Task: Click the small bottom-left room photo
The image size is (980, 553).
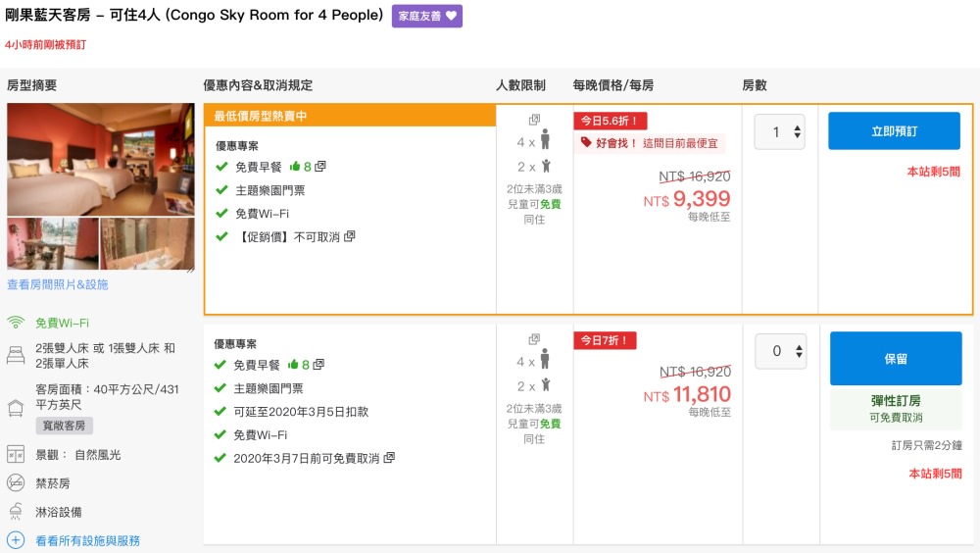Action: pyautogui.click(x=53, y=244)
